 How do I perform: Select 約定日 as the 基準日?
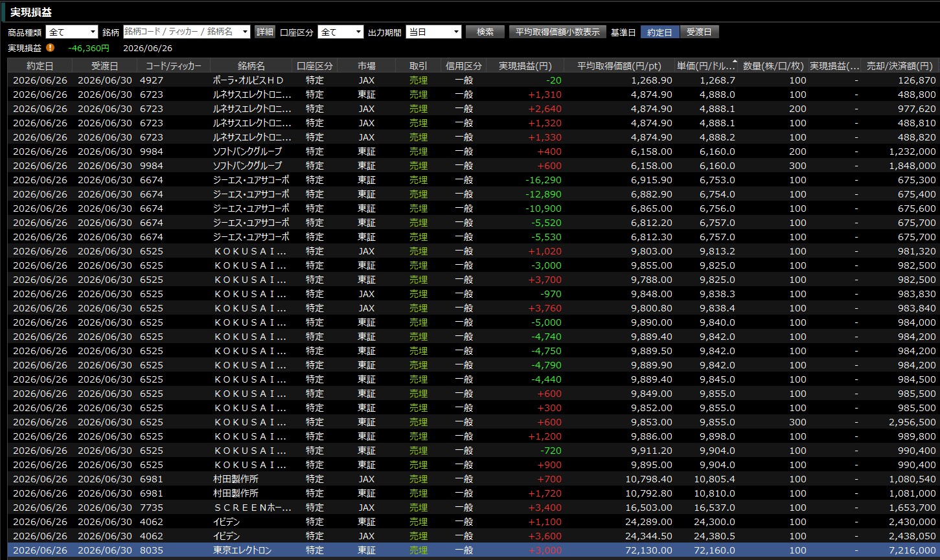click(x=659, y=32)
